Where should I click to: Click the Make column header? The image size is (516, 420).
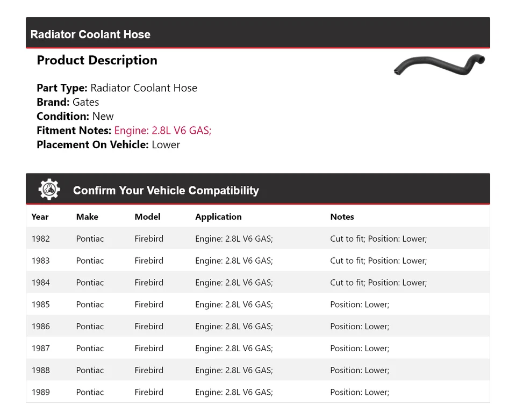click(87, 217)
